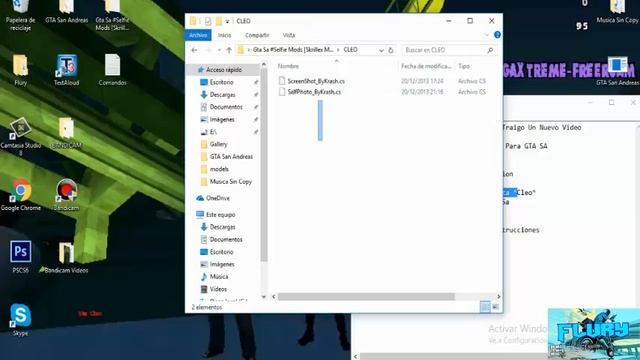Open Descargas under Acceso rápido

[x=222, y=95]
